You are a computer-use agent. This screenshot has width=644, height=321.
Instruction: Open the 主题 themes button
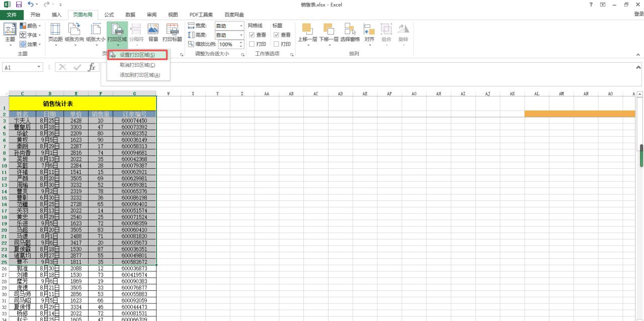pyautogui.click(x=10, y=34)
